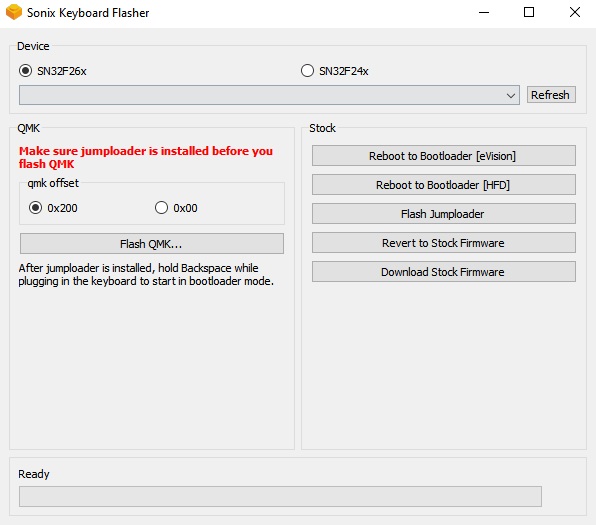Image resolution: width=596 pixels, height=525 pixels.
Task: Click the red jumploader warning text
Action: click(146, 157)
